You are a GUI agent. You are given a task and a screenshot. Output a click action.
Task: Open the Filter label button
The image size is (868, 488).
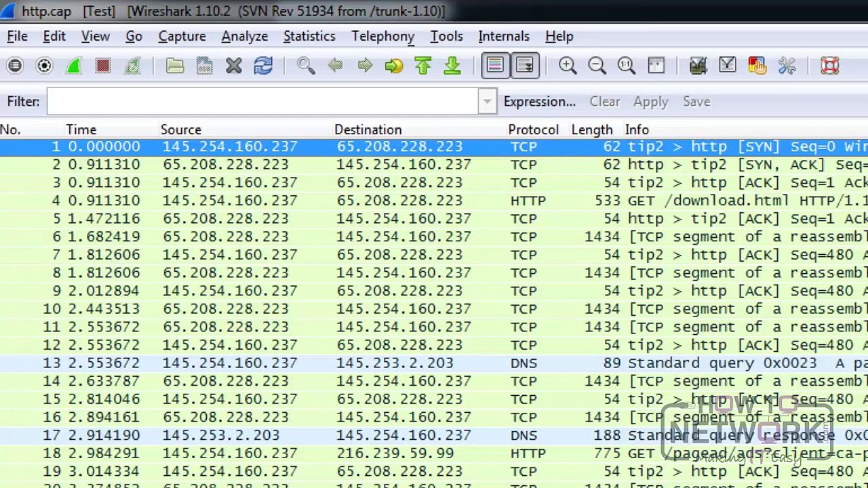pyautogui.click(x=24, y=102)
